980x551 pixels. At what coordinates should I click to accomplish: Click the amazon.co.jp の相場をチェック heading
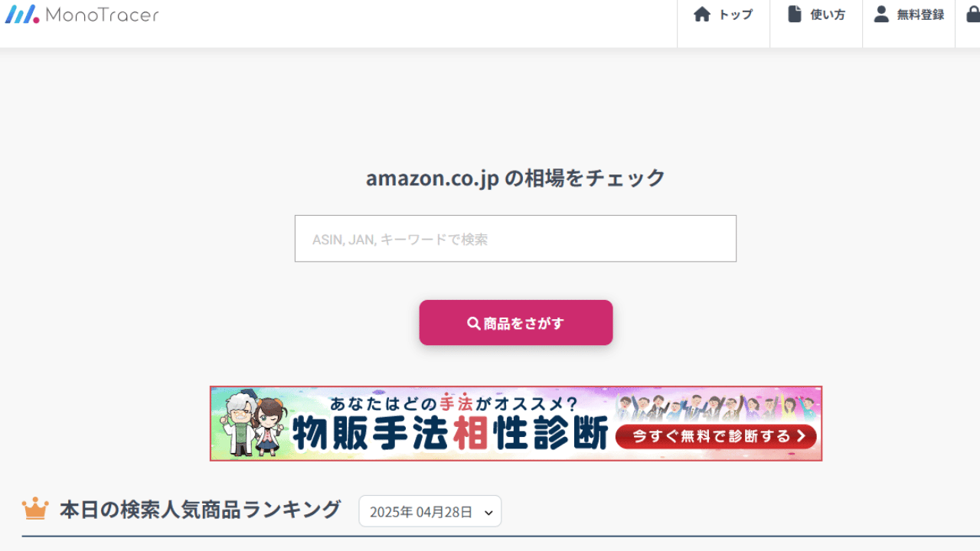point(515,178)
